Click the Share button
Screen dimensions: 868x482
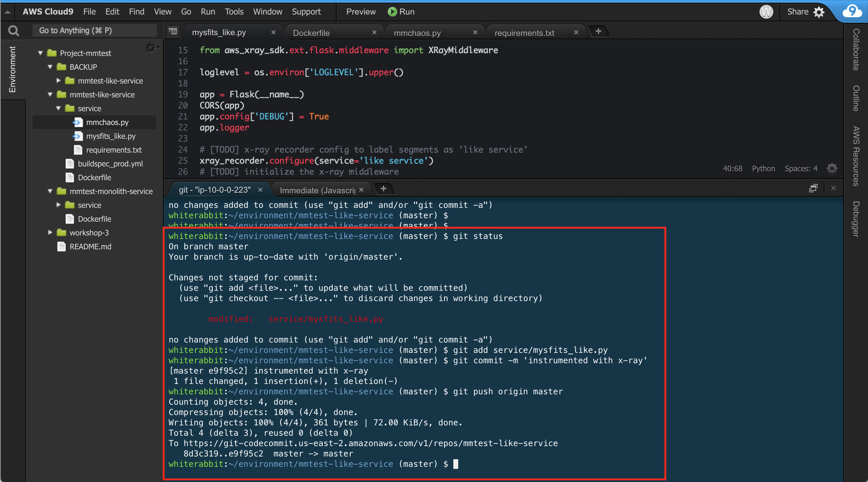click(x=798, y=12)
